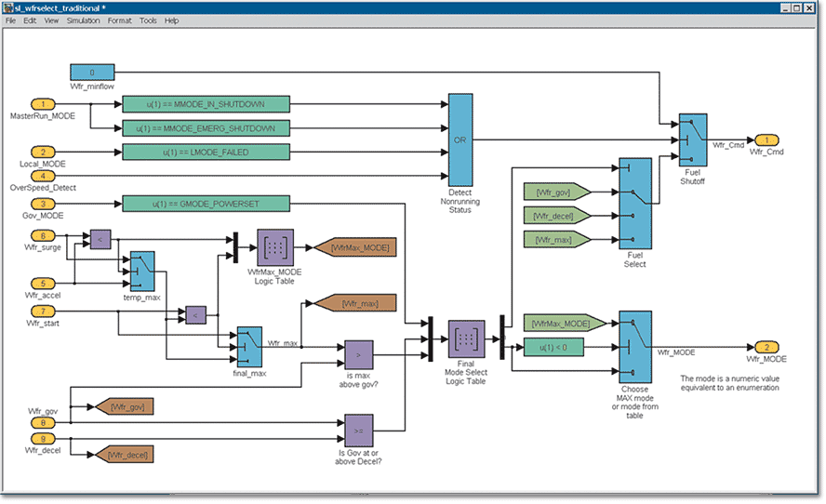Select the green WfrMax_MODE From tag
Viewport: 826px width, 504px height.
pyautogui.click(x=565, y=323)
